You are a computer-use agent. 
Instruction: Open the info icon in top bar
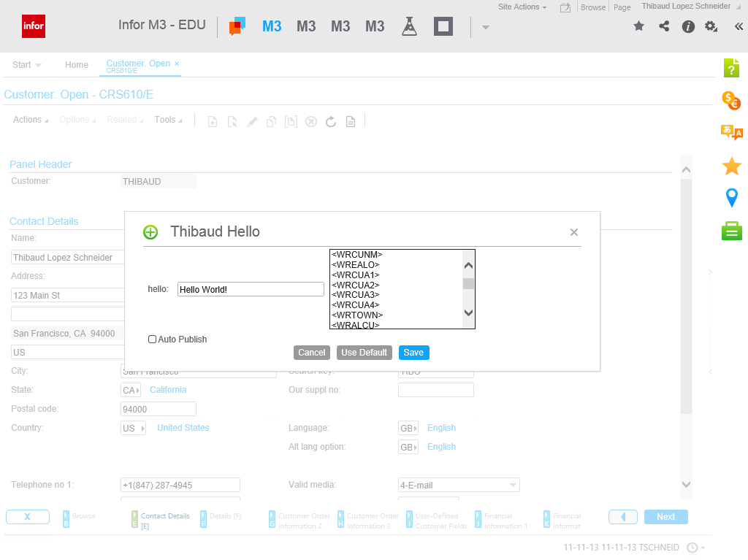tap(687, 26)
